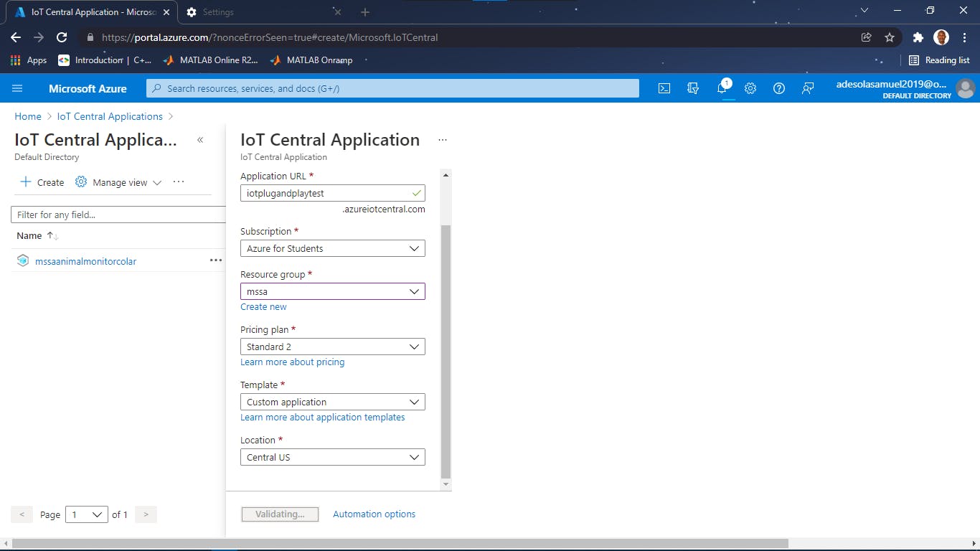
Task: Click the horizontal scrollbar at the bottom
Action: click(x=400, y=543)
